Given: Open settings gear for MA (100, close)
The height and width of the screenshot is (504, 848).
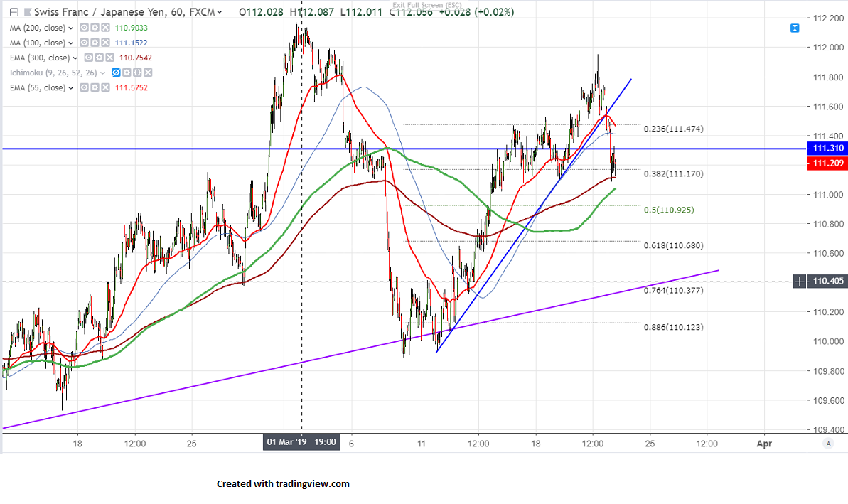Looking at the screenshot, I should pyautogui.click(x=95, y=43).
